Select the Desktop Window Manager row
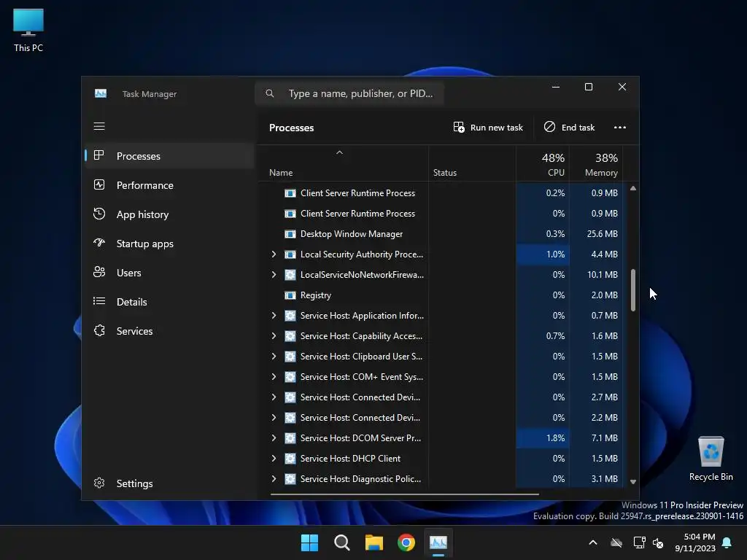This screenshot has width=747, height=560. click(x=441, y=234)
